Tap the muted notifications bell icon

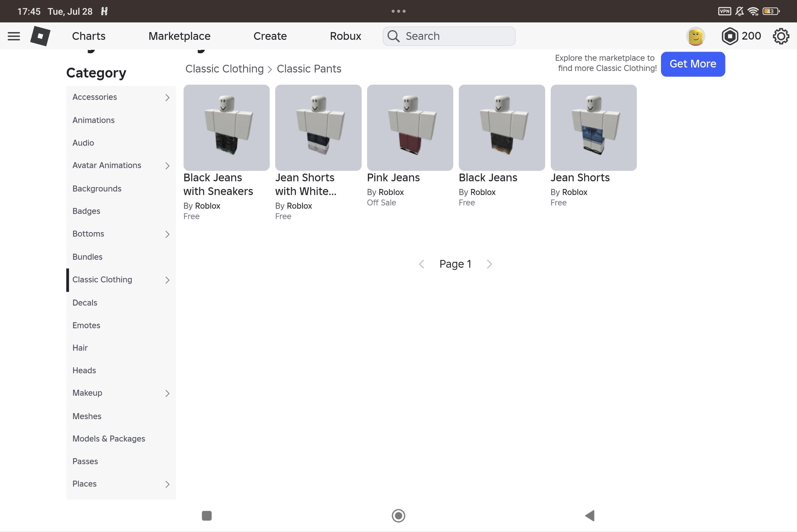pos(739,11)
